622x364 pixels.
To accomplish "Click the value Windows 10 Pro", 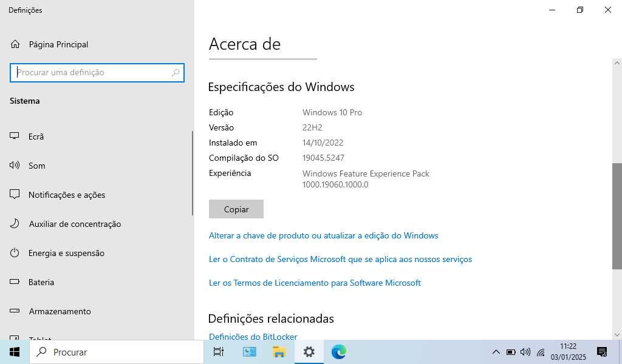I will (332, 112).
